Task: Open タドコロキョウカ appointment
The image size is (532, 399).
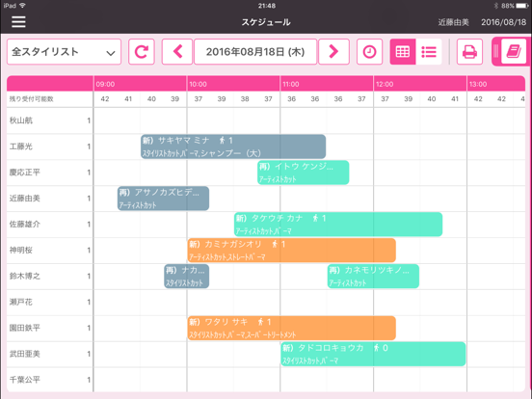Action: pyautogui.click(x=373, y=354)
